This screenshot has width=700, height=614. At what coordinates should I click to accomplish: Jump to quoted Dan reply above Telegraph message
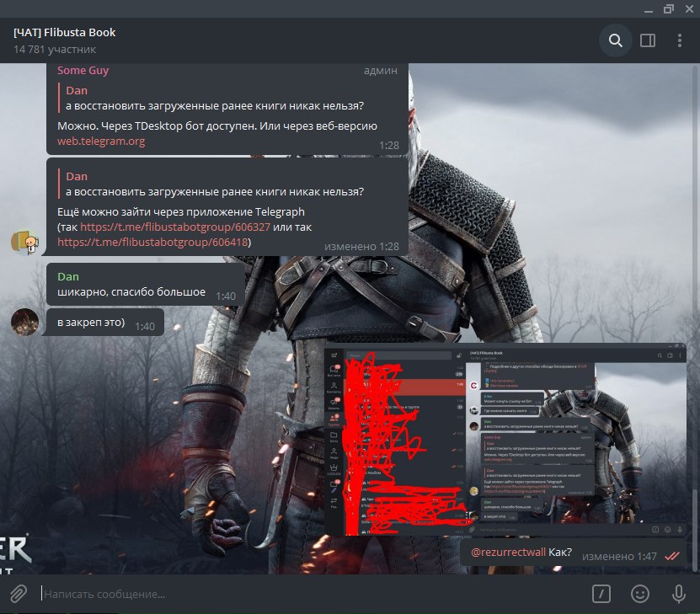pos(214,184)
